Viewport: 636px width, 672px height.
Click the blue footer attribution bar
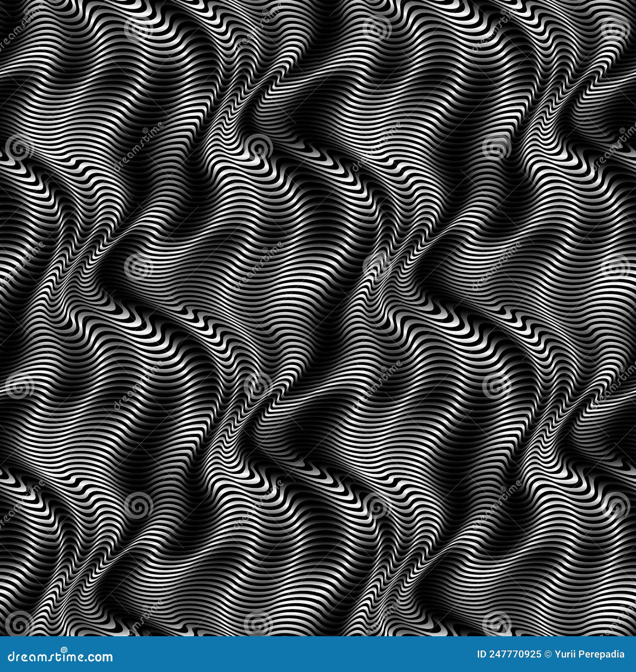pyautogui.click(x=278, y=656)
